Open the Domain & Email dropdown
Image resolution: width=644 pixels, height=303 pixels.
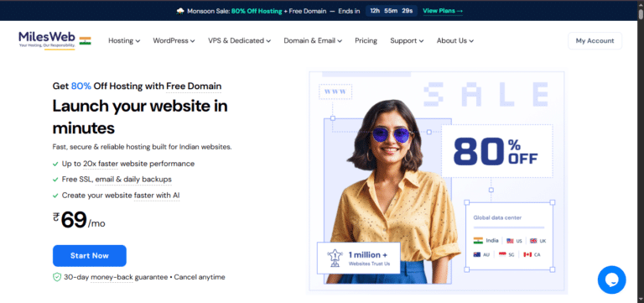(313, 40)
